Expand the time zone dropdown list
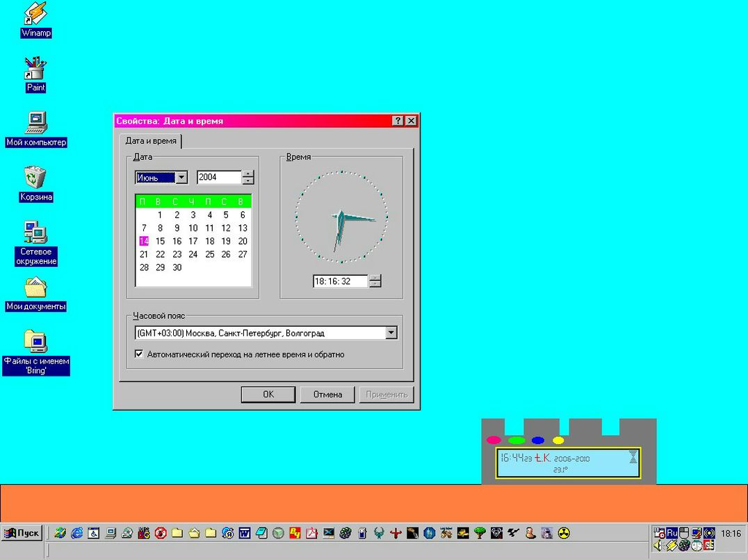The width and height of the screenshot is (748, 560). (391, 333)
